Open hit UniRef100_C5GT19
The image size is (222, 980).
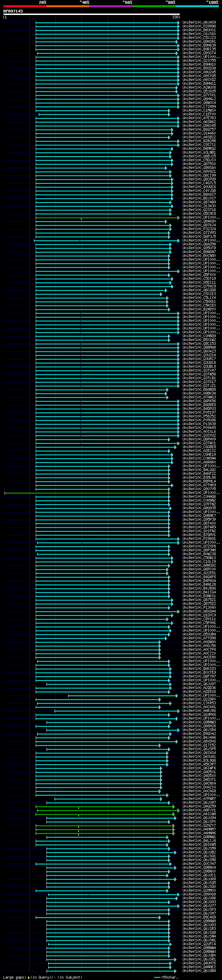coord(199,279)
